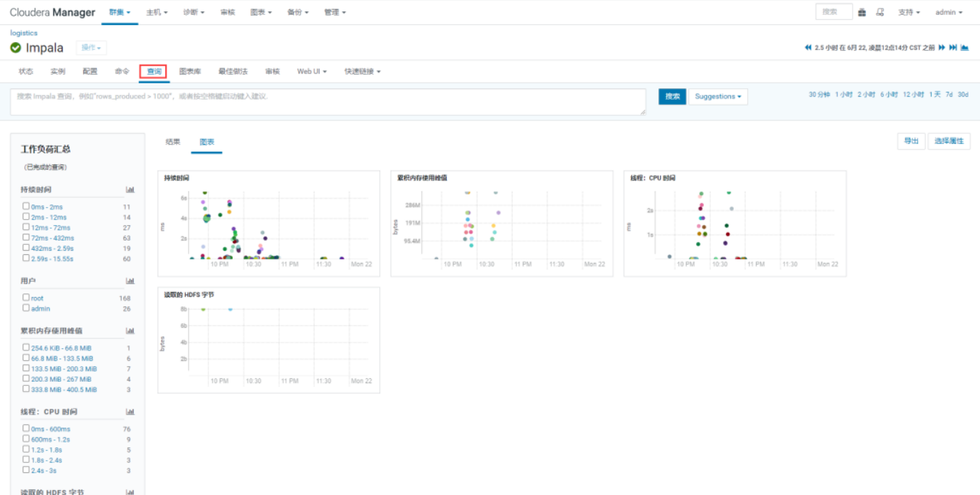The width and height of the screenshot is (980, 495).
Task: Open the admin user menu
Action: [949, 12]
